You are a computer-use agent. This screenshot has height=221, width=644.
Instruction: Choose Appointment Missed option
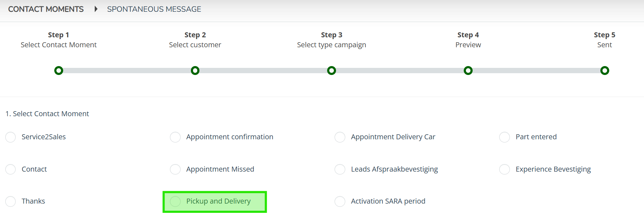point(175,169)
